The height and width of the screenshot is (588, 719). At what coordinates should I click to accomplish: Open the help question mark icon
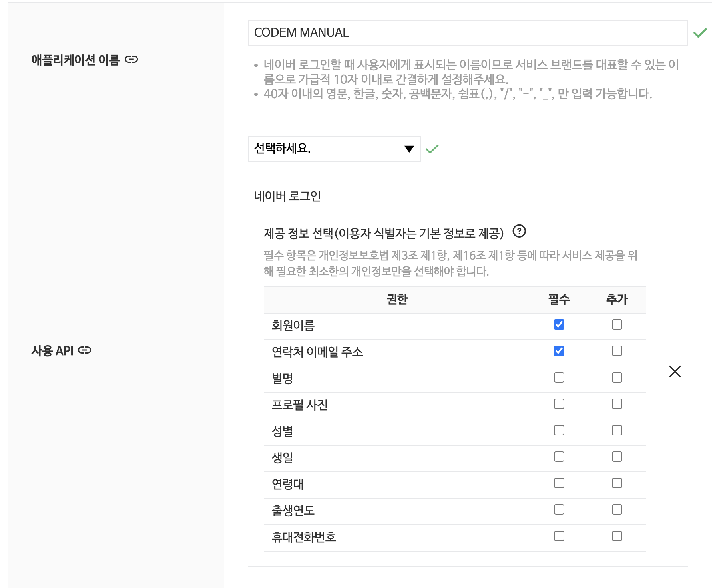(519, 231)
